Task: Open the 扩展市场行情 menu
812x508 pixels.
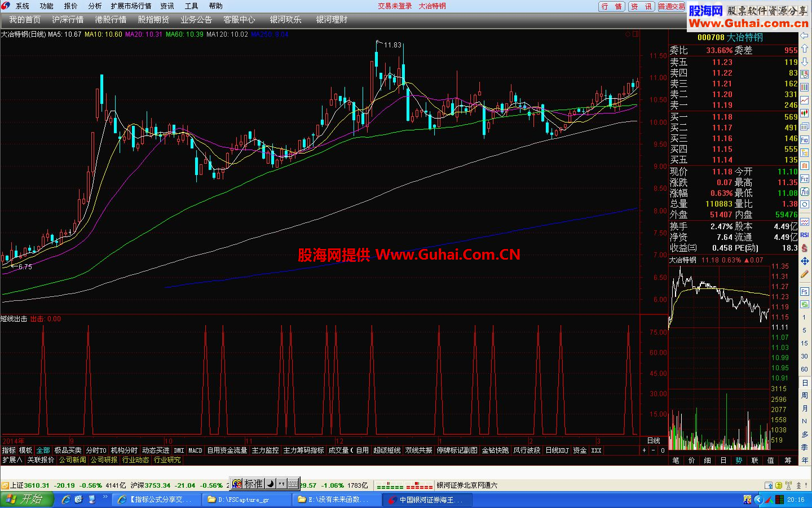Action: pos(131,6)
